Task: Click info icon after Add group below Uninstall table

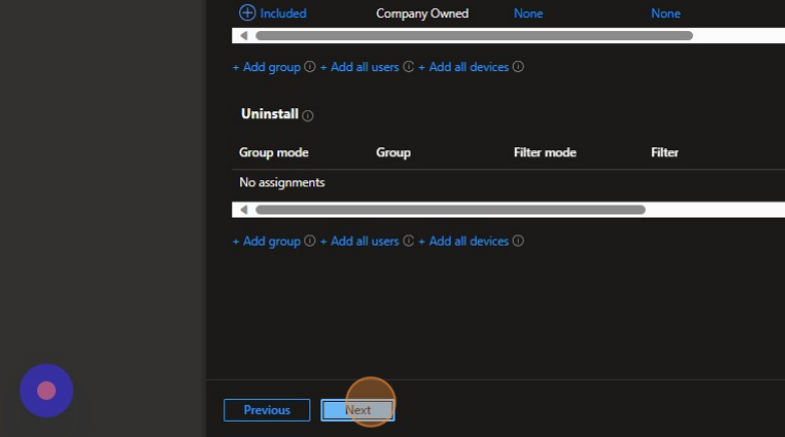Action: click(310, 241)
